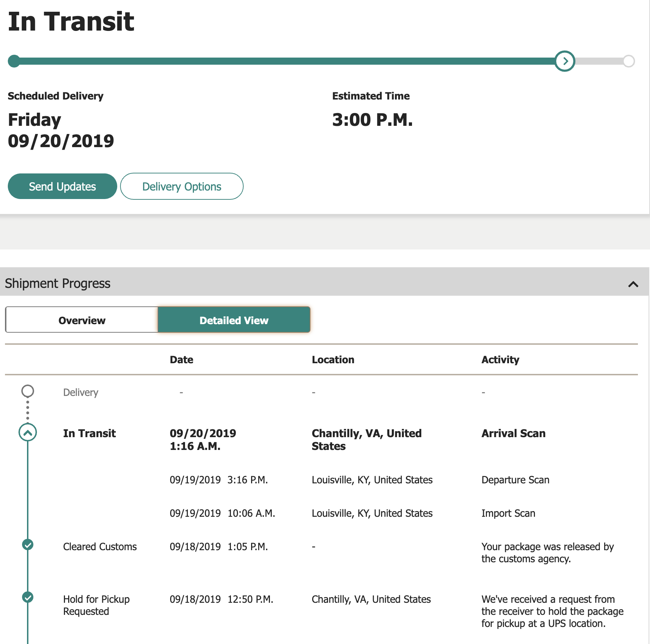The height and width of the screenshot is (644, 650).
Task: Click the start dot of the progress bar
Action: tap(14, 61)
